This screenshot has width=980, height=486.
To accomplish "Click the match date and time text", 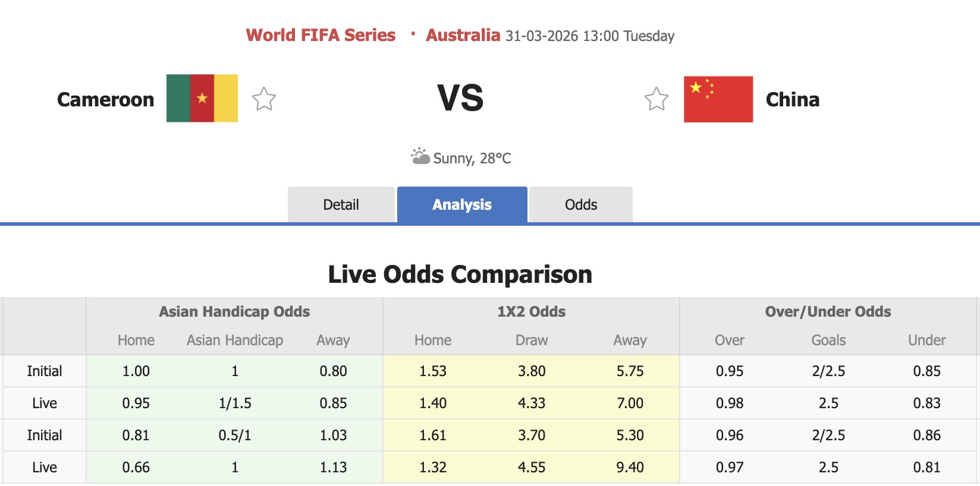I will pyautogui.click(x=589, y=36).
